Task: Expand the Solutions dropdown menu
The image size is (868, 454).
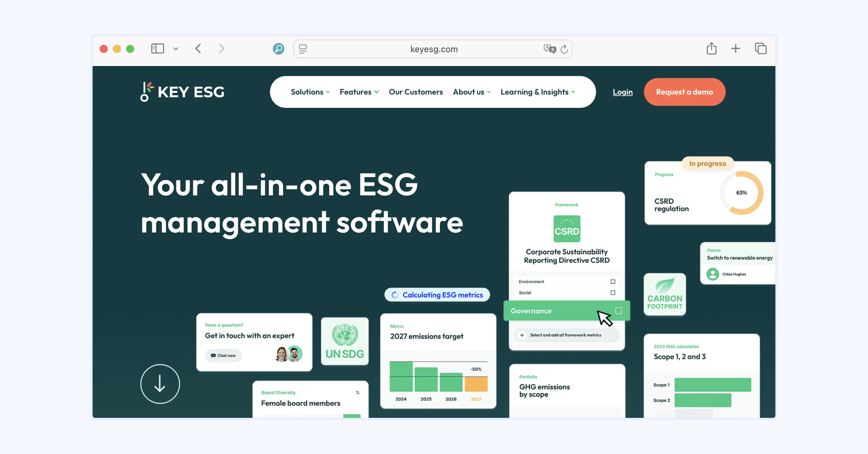Action: 310,92
